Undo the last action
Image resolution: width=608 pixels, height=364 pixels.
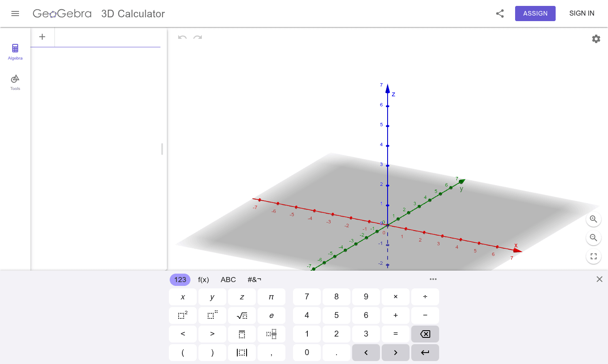(182, 38)
